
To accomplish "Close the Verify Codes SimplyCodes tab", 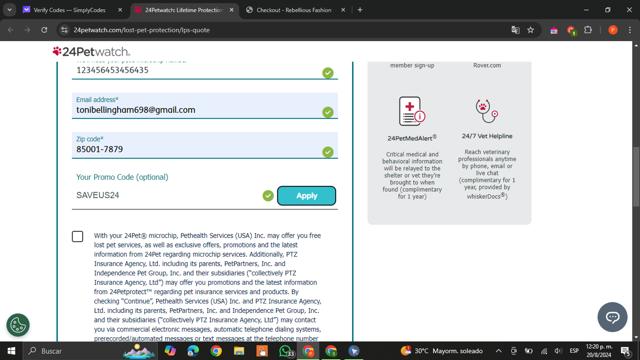I will click(120, 10).
